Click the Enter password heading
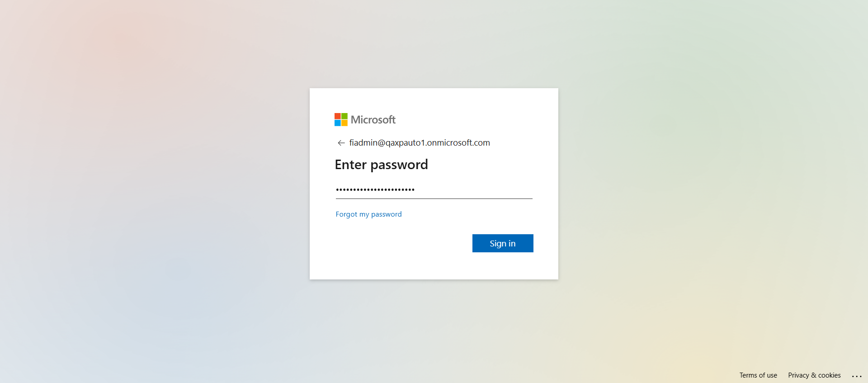 point(381,165)
